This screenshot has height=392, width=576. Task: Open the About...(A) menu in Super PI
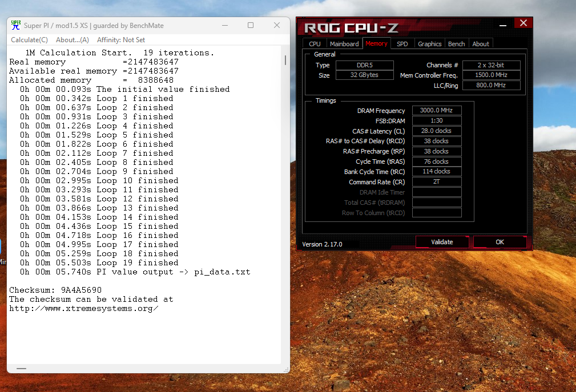(x=72, y=40)
